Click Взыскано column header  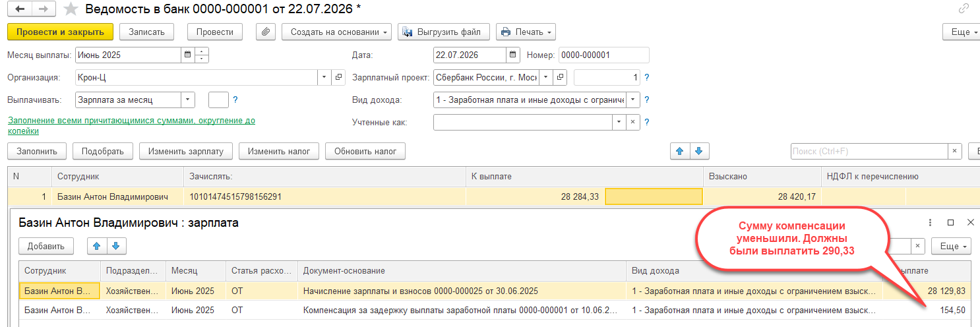(x=762, y=177)
